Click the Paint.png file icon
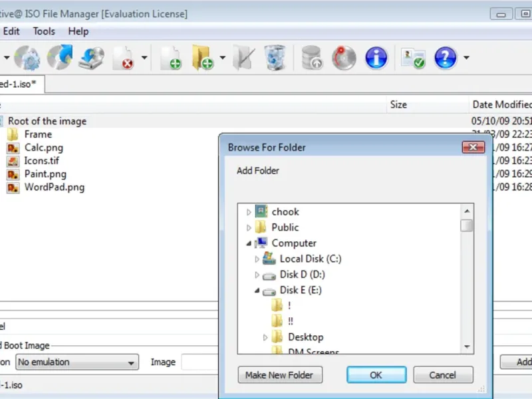The width and height of the screenshot is (532, 399). [x=13, y=174]
